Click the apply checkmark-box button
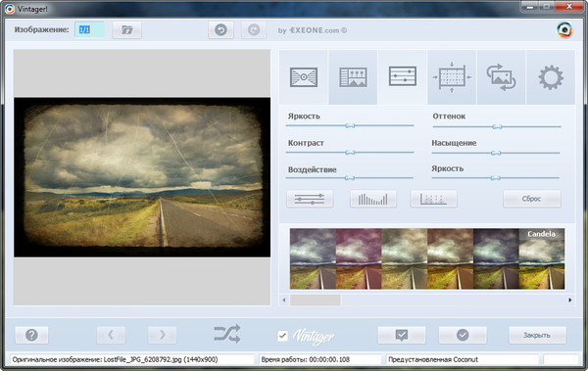Screen dimensions: 588x371 pyautogui.click(x=402, y=335)
